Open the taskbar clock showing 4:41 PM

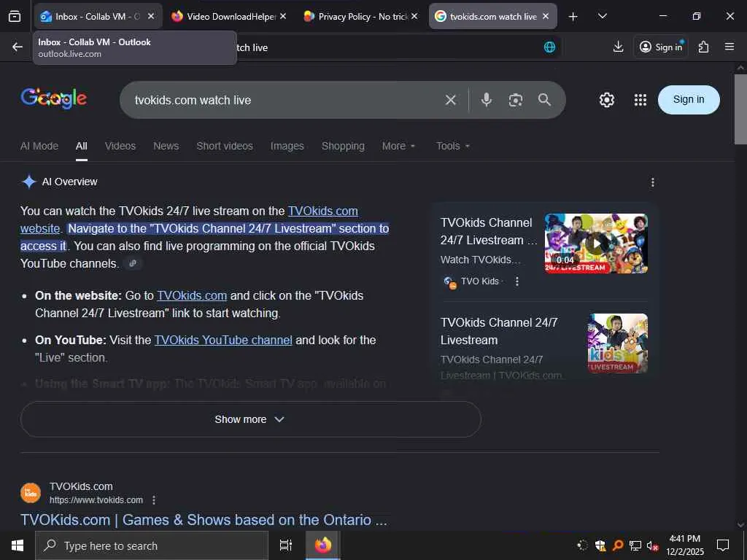pyautogui.click(x=684, y=545)
